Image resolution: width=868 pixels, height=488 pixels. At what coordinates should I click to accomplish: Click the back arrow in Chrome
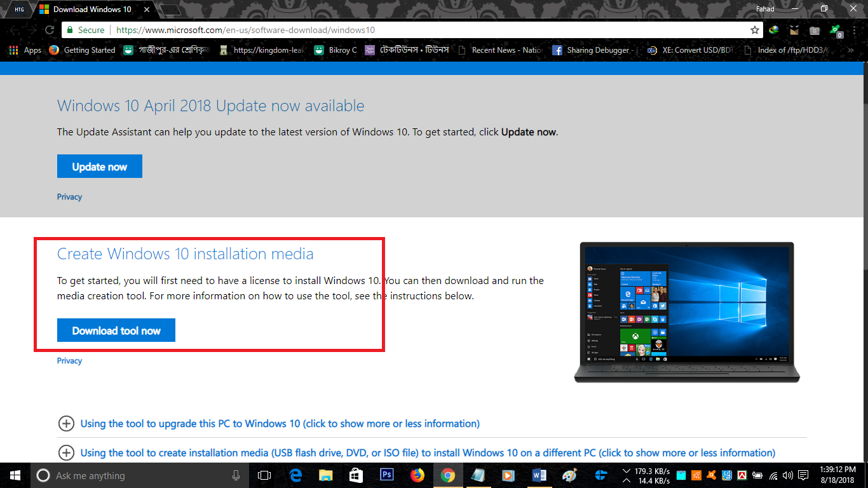(x=14, y=30)
